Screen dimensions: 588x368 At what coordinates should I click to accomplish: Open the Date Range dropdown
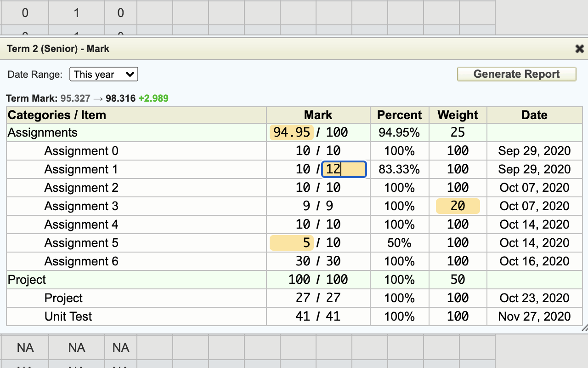click(104, 74)
